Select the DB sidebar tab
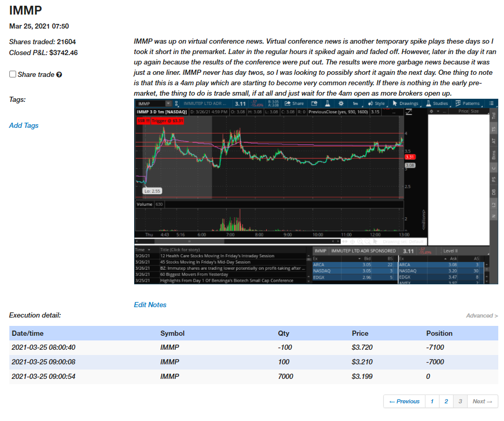This screenshot has height=421, width=504. tap(494, 192)
